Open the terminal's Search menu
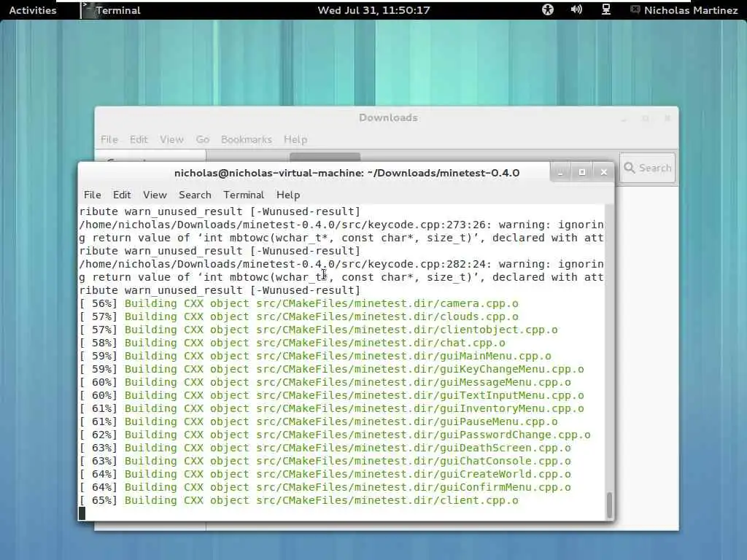 [x=195, y=195]
